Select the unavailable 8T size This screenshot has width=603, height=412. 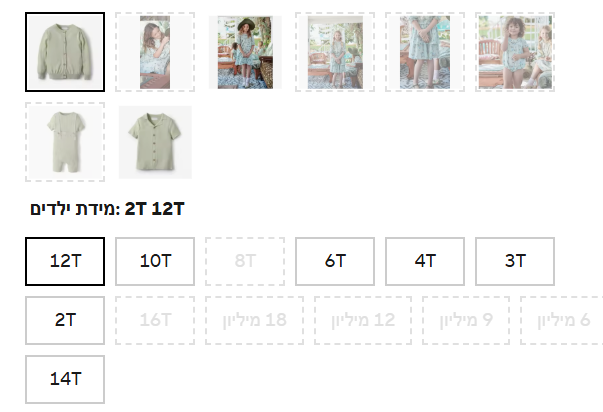[245, 262]
